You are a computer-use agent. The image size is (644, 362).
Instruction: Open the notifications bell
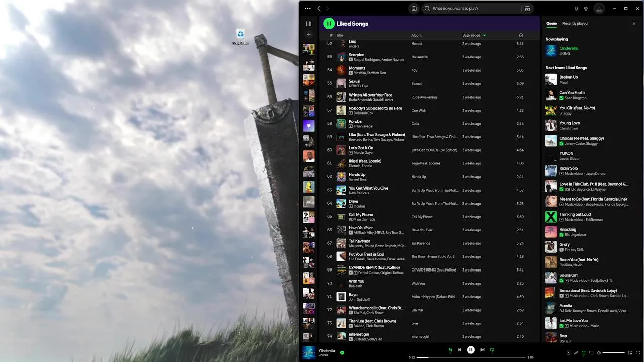tap(576, 9)
